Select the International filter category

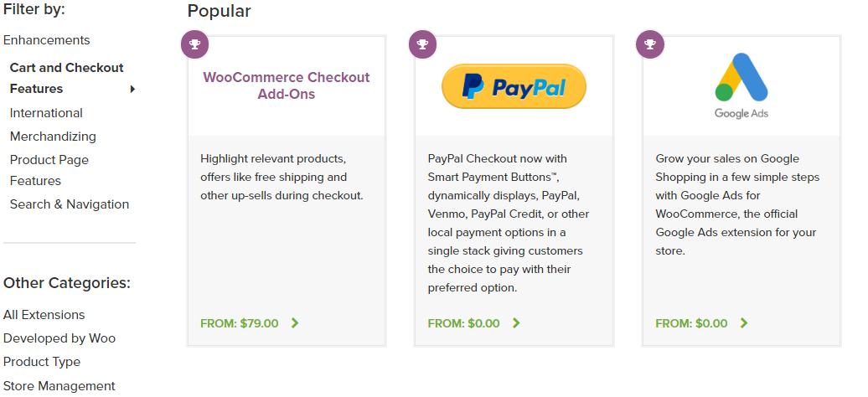pos(46,113)
